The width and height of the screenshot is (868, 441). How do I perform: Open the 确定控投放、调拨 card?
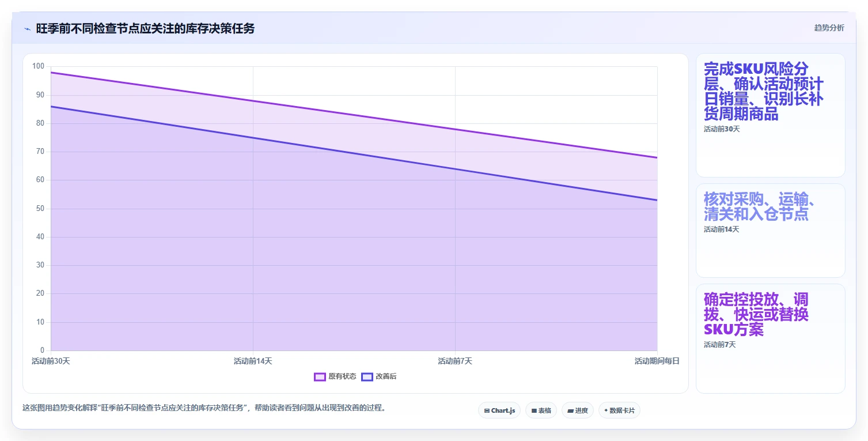point(771,338)
